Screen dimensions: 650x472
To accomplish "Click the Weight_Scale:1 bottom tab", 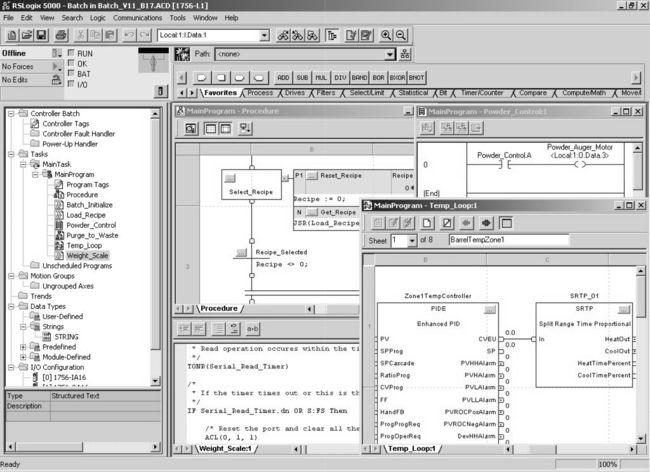I will 226,448.
